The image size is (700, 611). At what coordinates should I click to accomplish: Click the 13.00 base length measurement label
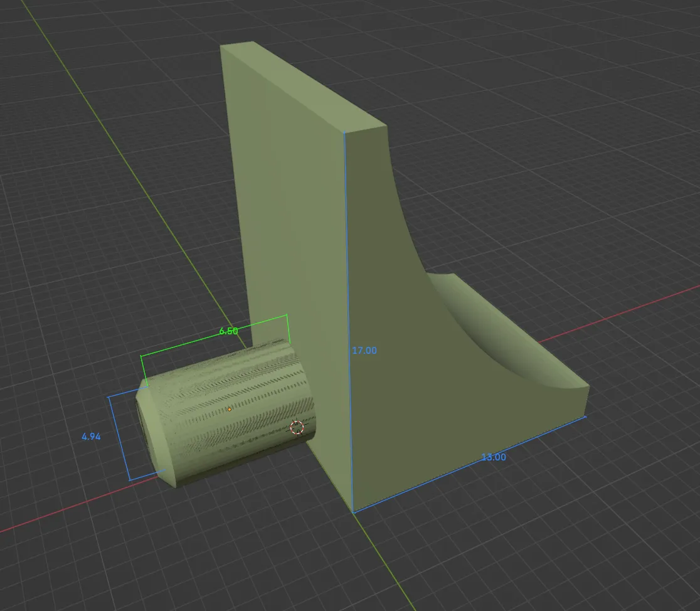(493, 457)
